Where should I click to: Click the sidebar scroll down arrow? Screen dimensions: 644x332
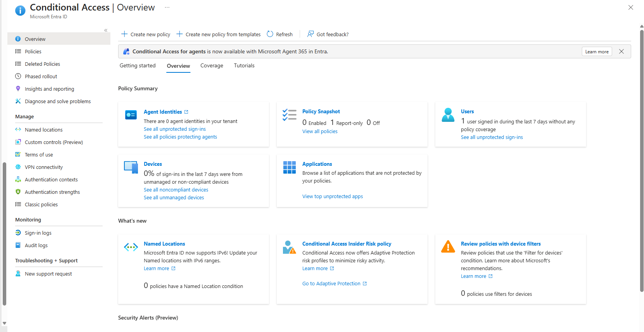pyautogui.click(x=4, y=323)
